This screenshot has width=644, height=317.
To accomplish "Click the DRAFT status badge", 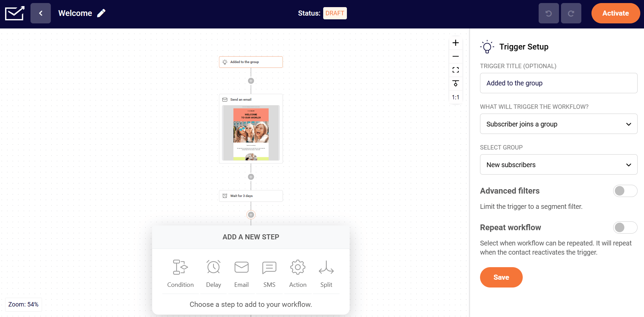I will (x=335, y=13).
